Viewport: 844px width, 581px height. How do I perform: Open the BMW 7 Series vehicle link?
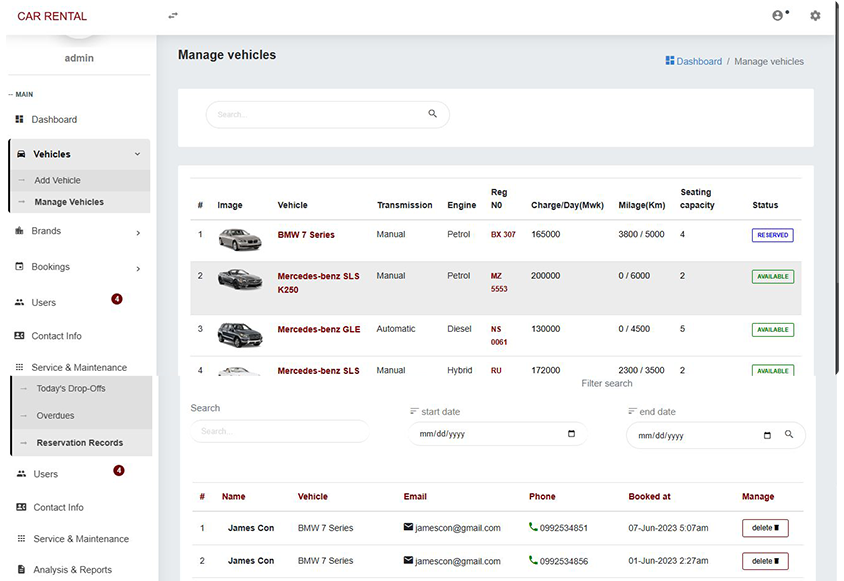306,235
